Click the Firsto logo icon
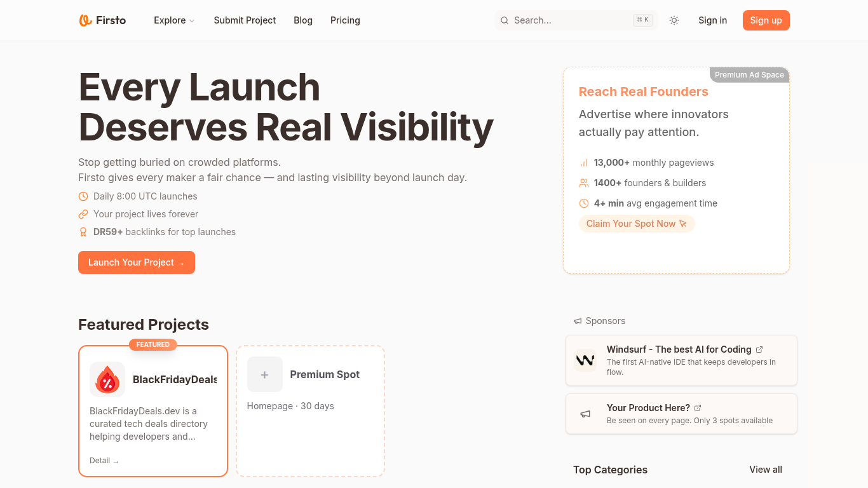Viewport: 868px width, 488px height. [86, 20]
